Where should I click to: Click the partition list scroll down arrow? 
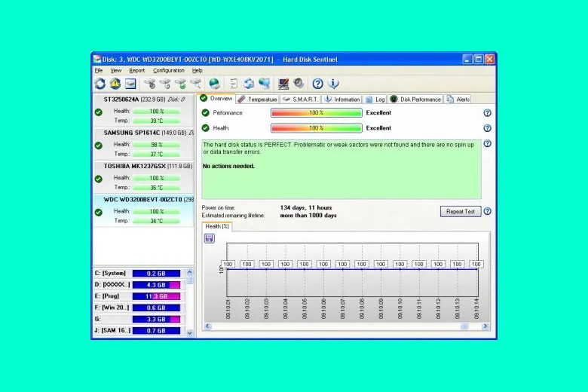pos(189,332)
